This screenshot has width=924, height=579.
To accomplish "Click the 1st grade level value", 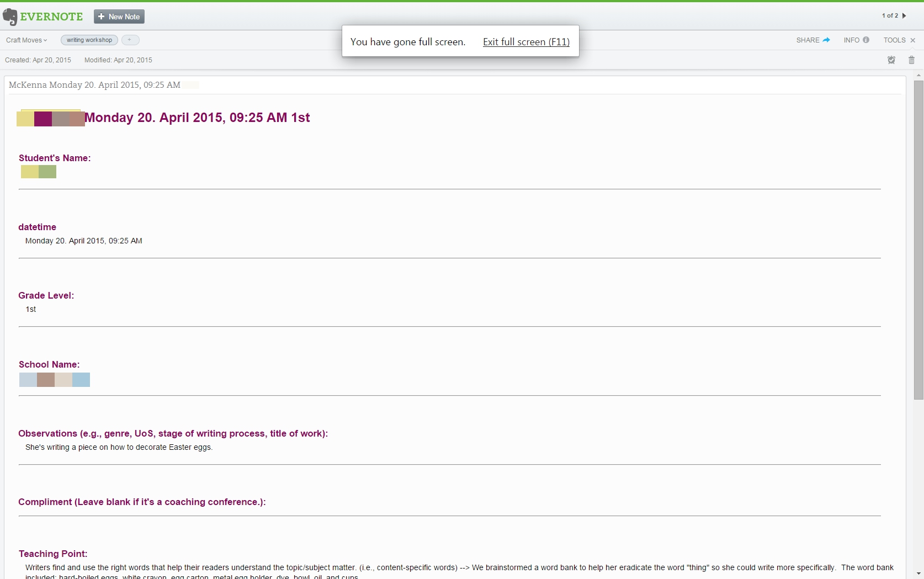I will pos(31,310).
